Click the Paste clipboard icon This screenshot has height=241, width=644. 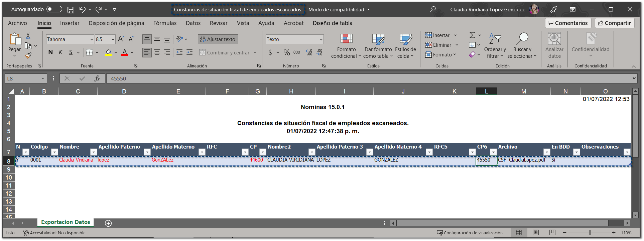(15, 39)
